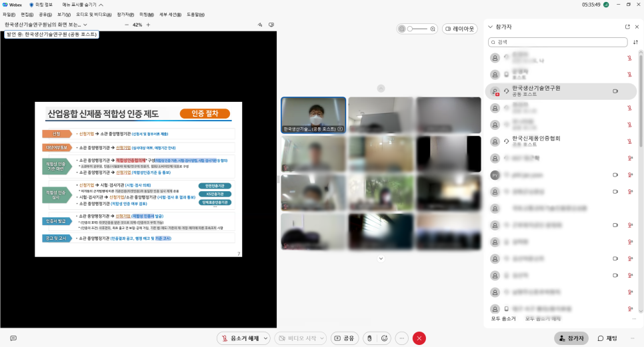Open the 레이아웃 layout options
The image size is (644, 347).
tap(459, 29)
